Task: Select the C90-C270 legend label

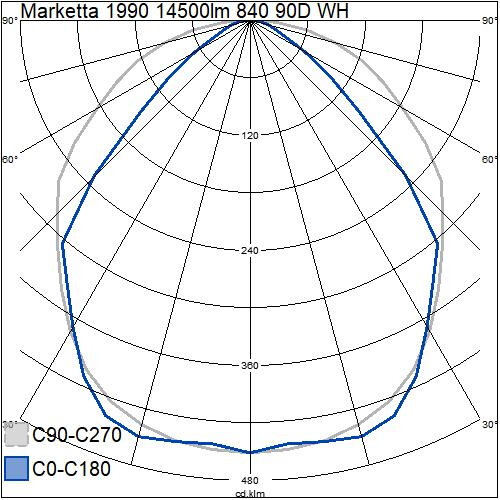Action: point(77,435)
